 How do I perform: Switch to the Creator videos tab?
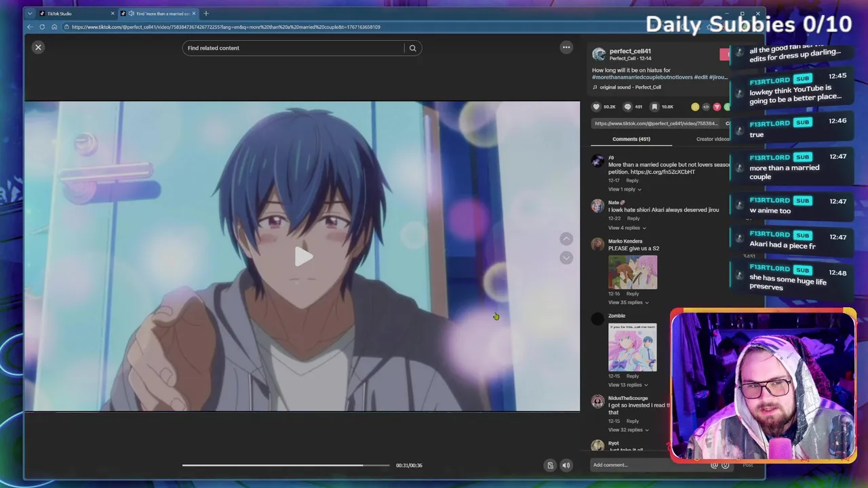click(713, 139)
